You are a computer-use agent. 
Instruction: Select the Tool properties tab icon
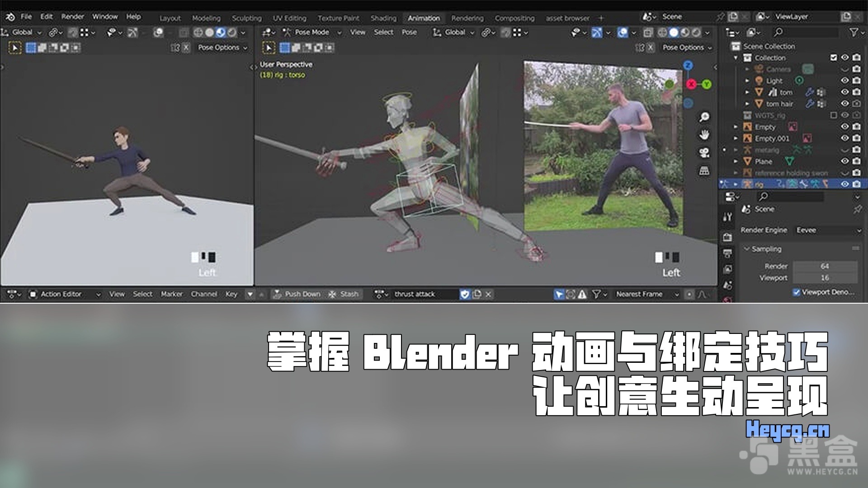coord(727,217)
